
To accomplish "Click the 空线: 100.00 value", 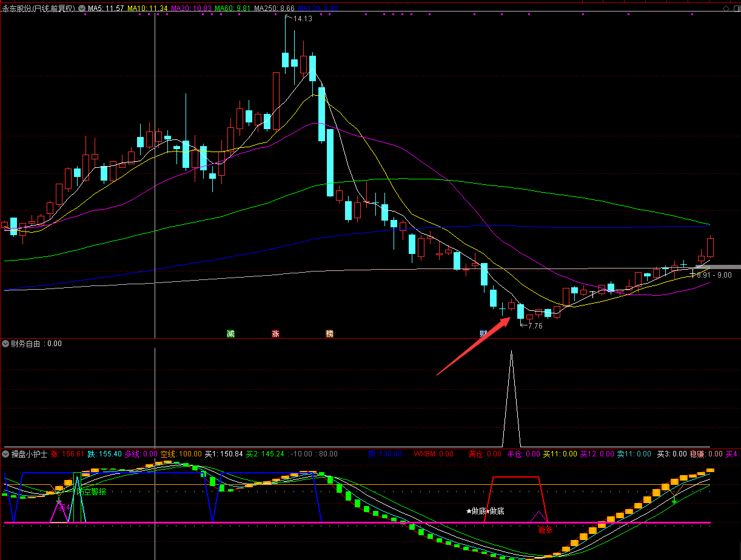I will (181, 454).
